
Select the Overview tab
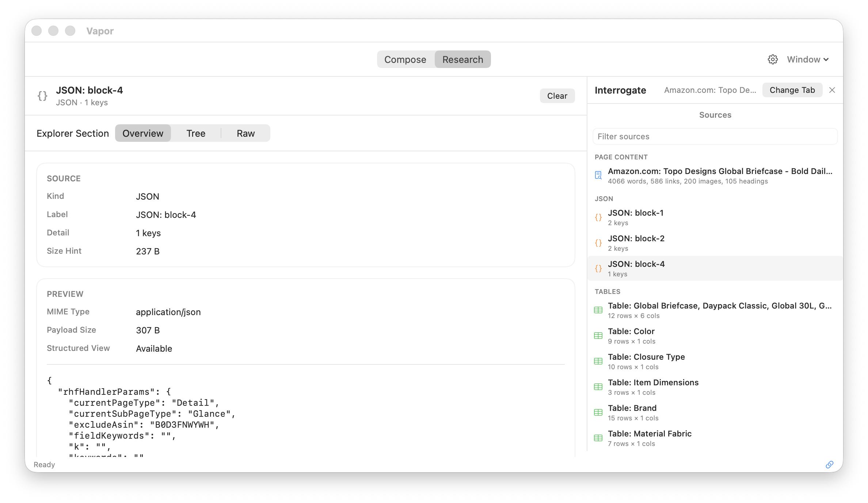[x=143, y=133]
